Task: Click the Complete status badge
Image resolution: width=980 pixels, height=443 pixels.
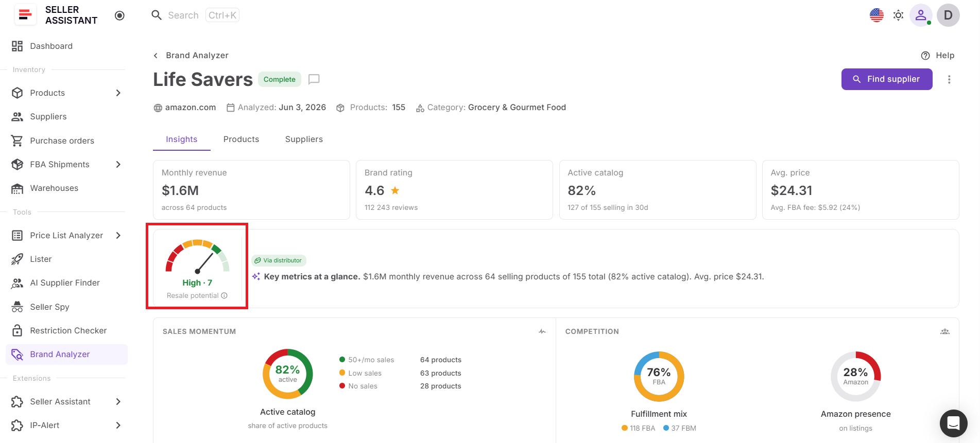Action: point(280,79)
